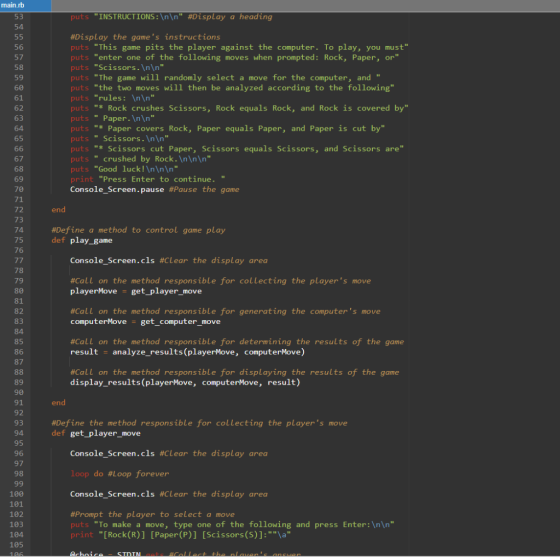Click comment '#Define the method responsible for collecting'

(199, 423)
